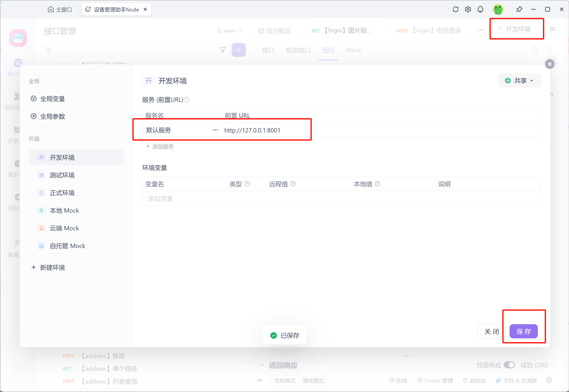Click the 保存 button

click(x=523, y=331)
